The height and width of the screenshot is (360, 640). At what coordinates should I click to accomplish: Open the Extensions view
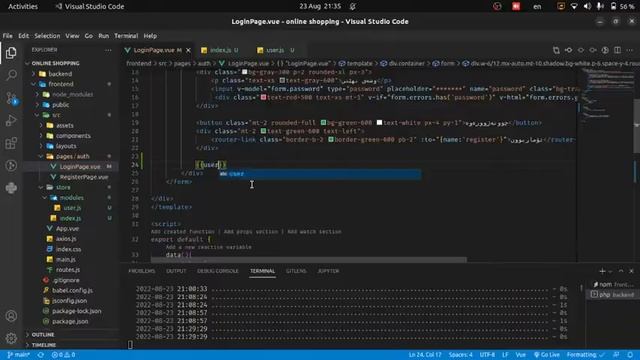pyautogui.click(x=11, y=143)
